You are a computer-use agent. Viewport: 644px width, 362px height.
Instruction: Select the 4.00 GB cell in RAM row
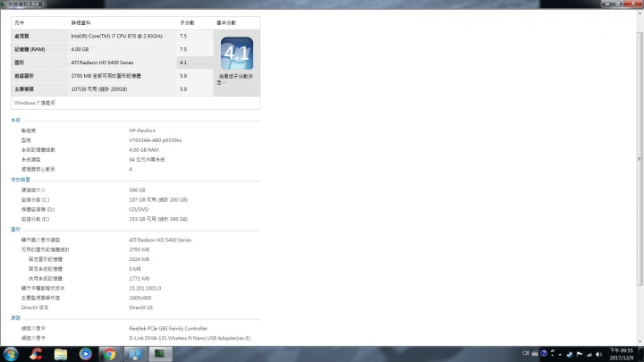point(80,49)
